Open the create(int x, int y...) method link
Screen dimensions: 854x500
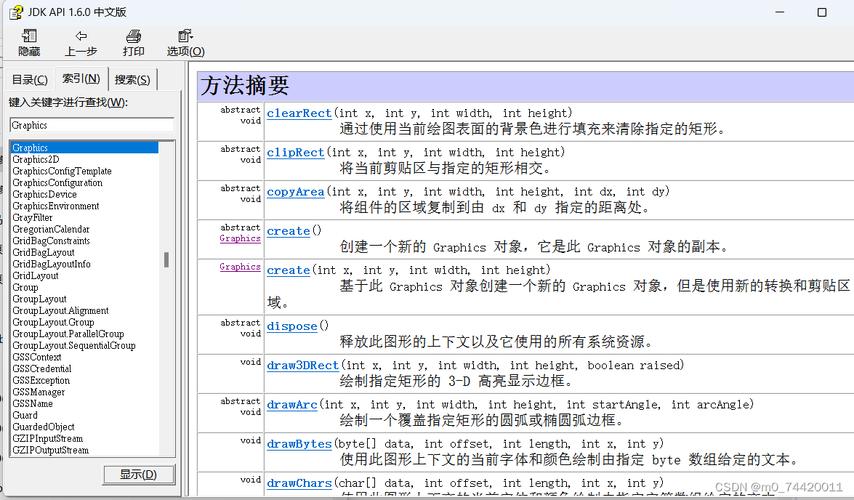click(288, 270)
